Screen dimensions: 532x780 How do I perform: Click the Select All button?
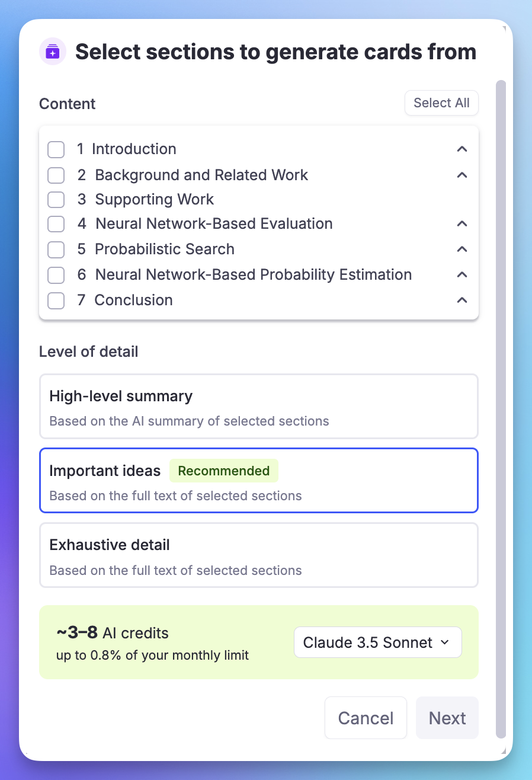click(x=441, y=103)
